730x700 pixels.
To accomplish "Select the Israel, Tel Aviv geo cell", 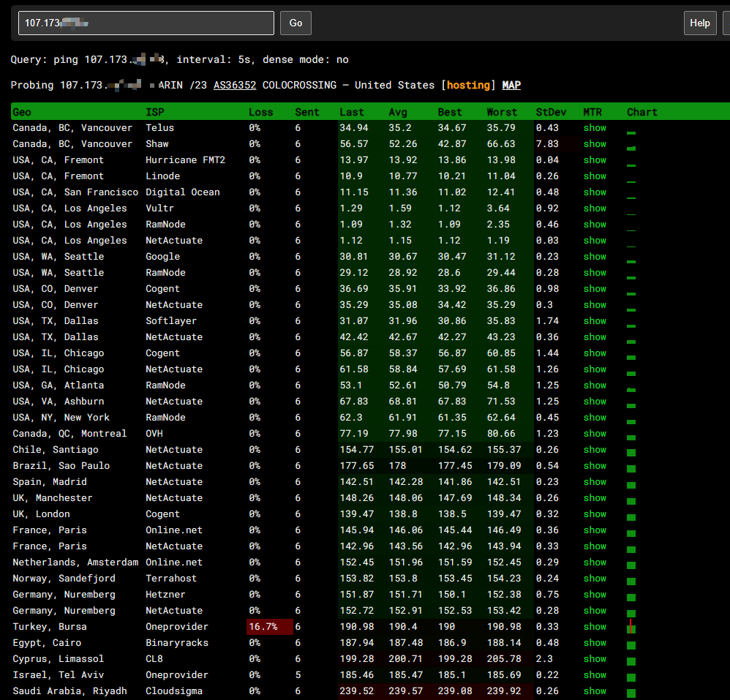I will click(59, 675).
